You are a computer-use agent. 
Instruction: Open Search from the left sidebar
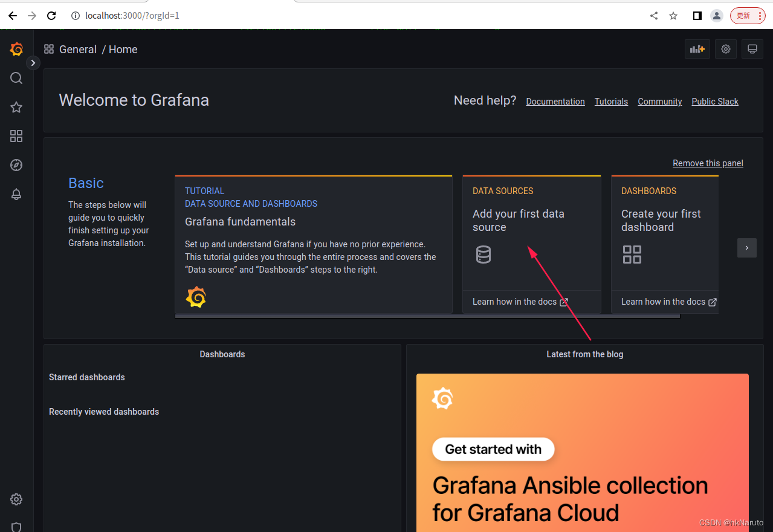pyautogui.click(x=16, y=78)
